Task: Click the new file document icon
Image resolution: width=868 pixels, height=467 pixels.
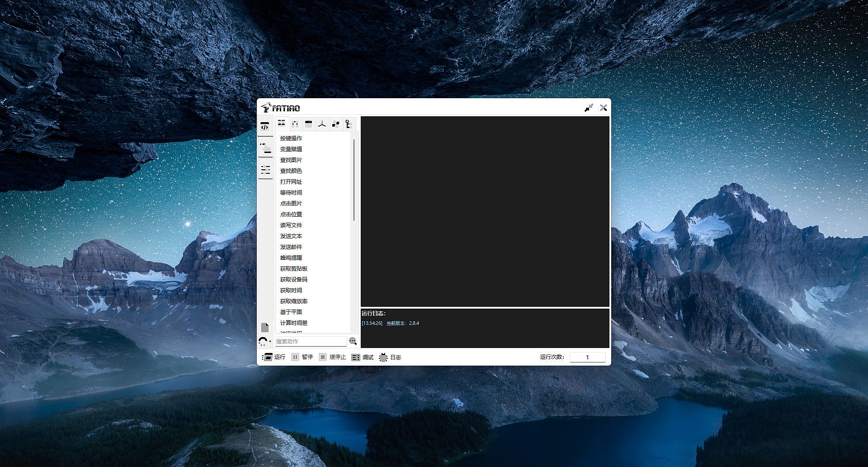Action: (x=265, y=327)
